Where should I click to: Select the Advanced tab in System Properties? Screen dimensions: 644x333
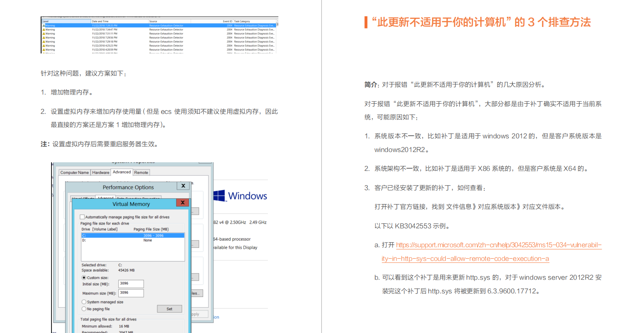click(122, 172)
